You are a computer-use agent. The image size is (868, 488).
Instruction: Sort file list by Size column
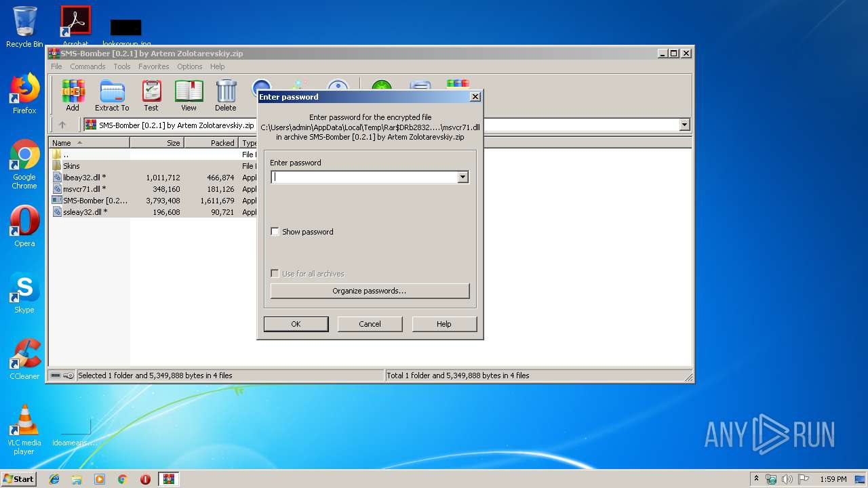pyautogui.click(x=157, y=143)
